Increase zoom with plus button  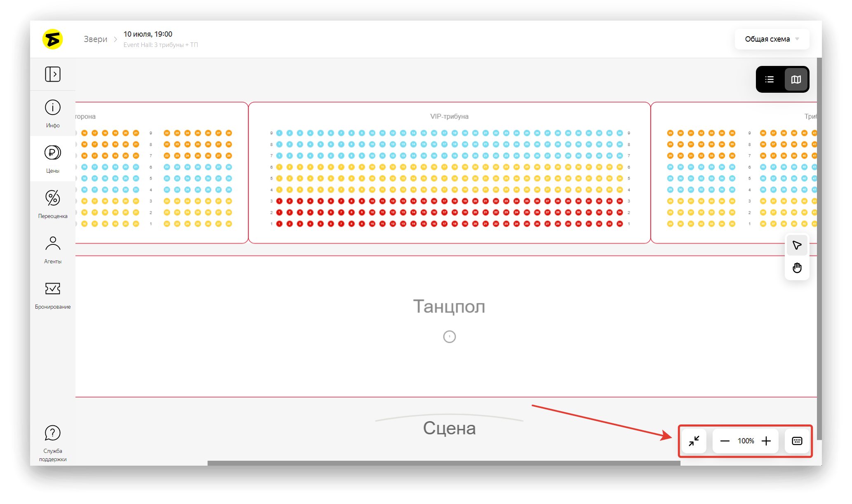pyautogui.click(x=766, y=441)
